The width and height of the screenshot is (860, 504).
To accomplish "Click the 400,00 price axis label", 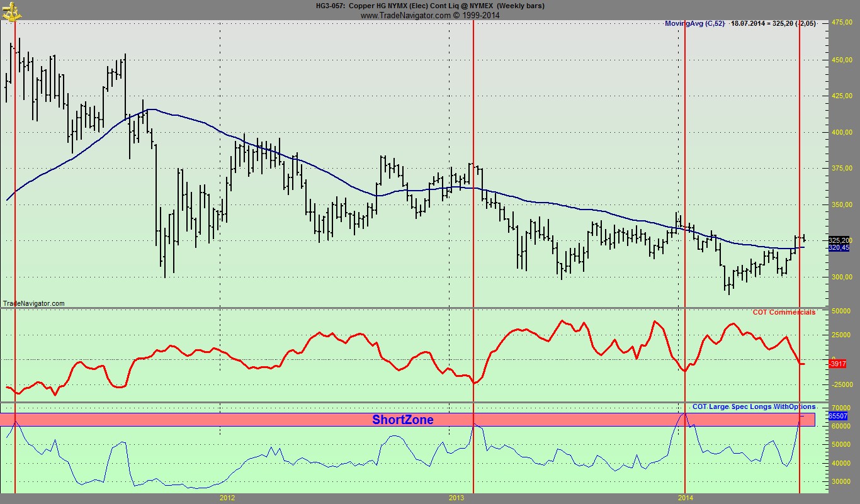I will click(x=842, y=133).
